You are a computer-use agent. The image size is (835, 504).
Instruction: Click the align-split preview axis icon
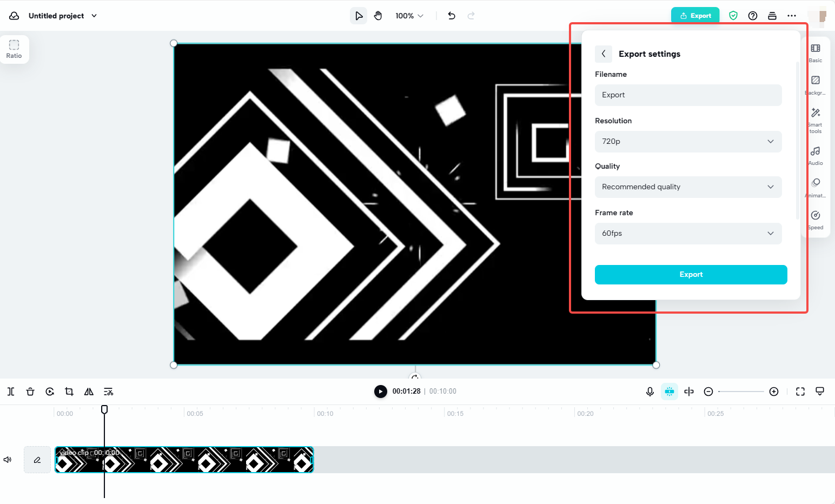(689, 392)
